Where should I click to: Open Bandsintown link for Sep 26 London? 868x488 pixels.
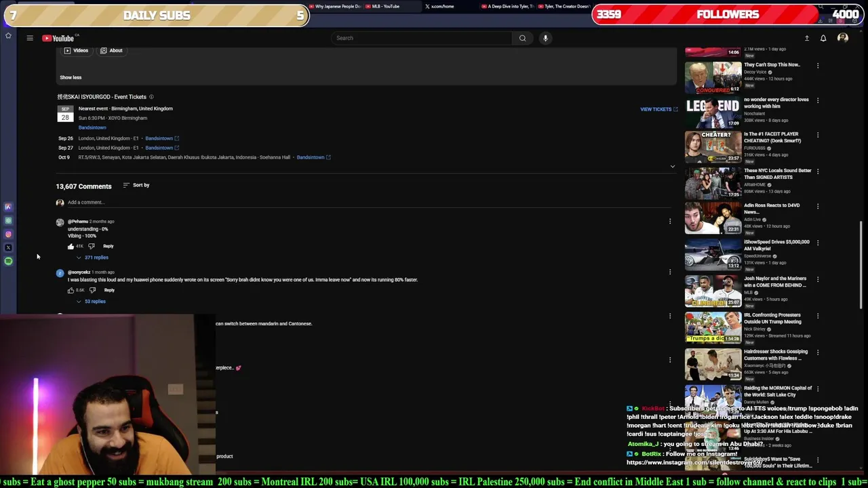(x=162, y=138)
